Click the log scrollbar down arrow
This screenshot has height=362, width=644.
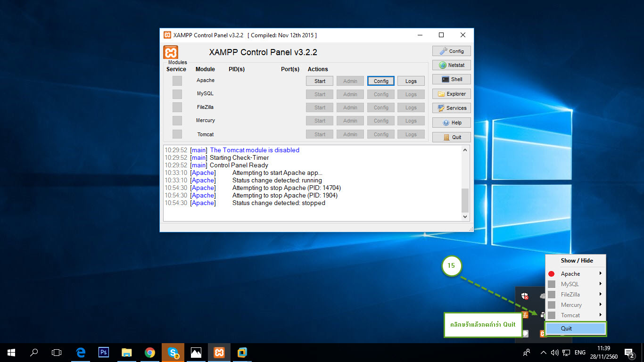tap(465, 217)
